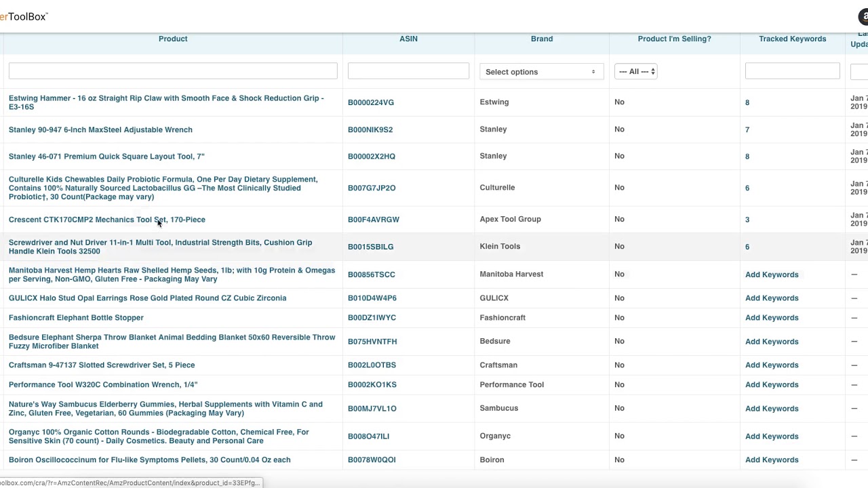
Task: Sort by the Brand column header
Action: coord(542,39)
